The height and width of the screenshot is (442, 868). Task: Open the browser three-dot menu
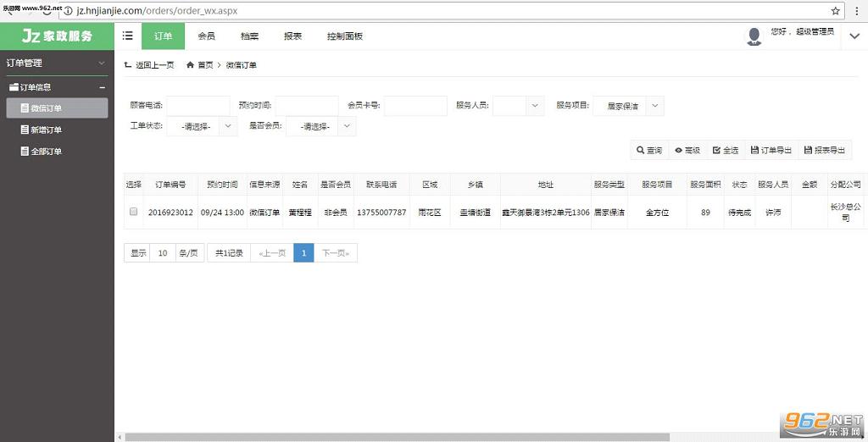(857, 10)
